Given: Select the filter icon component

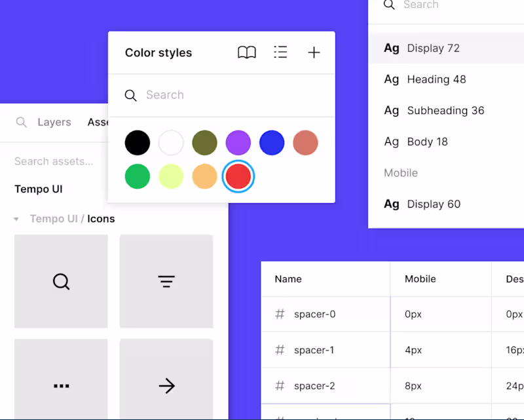Looking at the screenshot, I should click(x=166, y=281).
